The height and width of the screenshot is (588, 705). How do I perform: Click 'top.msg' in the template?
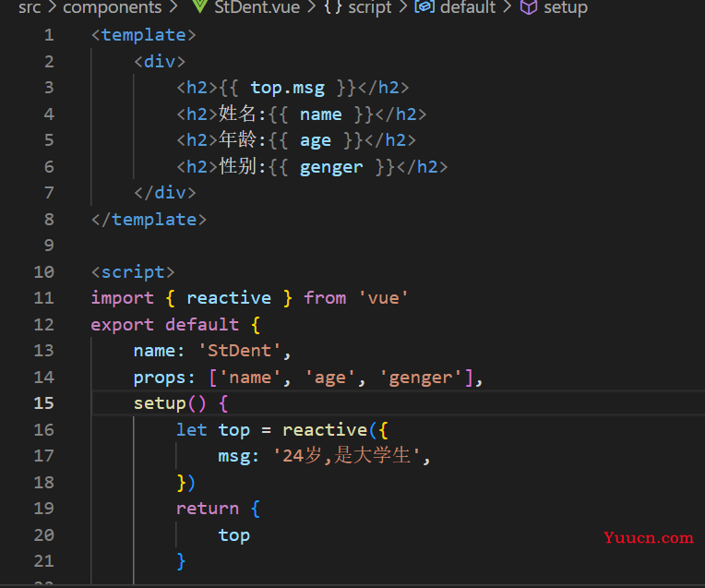[287, 88]
